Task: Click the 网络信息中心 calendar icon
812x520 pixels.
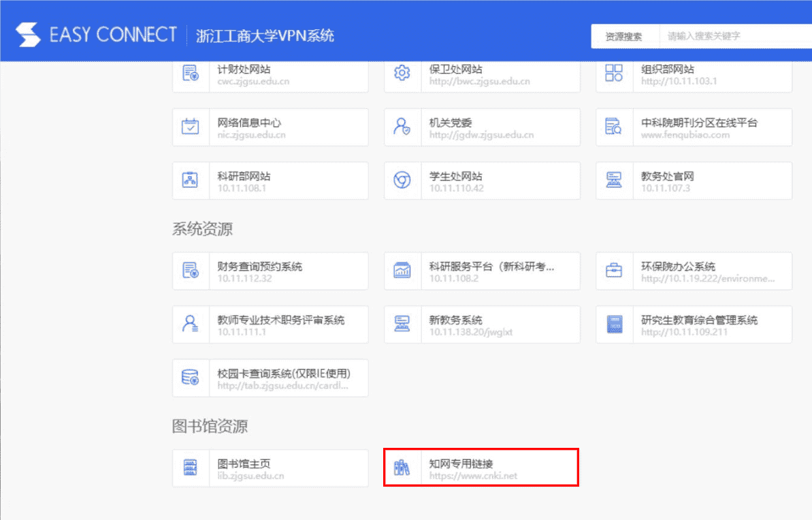Action: 191,127
